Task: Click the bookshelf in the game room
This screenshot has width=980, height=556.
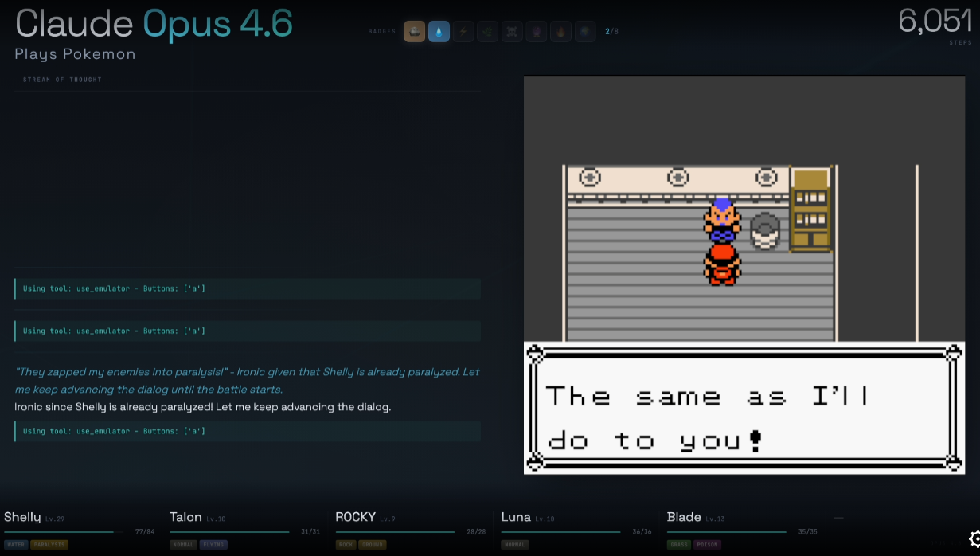Action: 811,210
